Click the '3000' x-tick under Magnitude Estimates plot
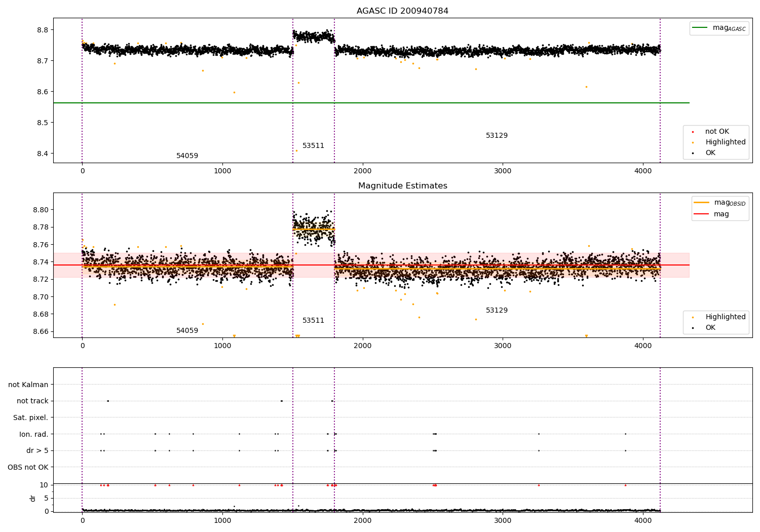 pyautogui.click(x=503, y=346)
